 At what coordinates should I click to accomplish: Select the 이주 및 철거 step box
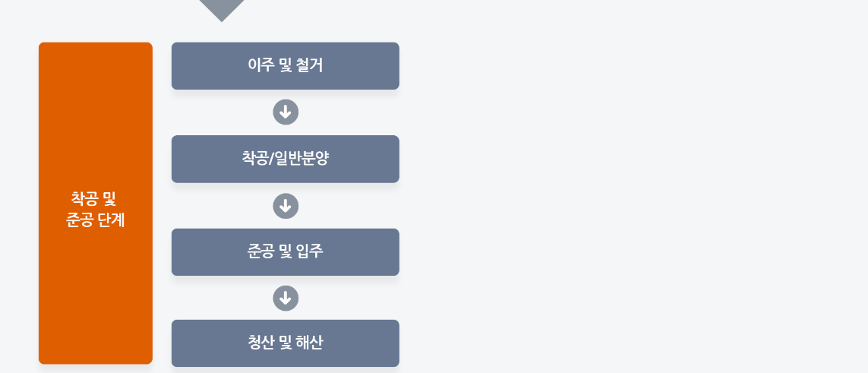(285, 66)
